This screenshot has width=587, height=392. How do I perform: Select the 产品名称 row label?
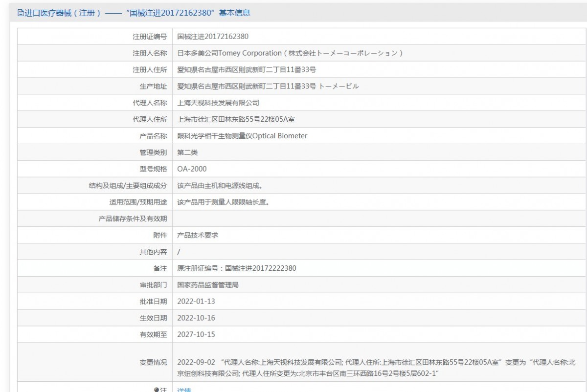(153, 136)
